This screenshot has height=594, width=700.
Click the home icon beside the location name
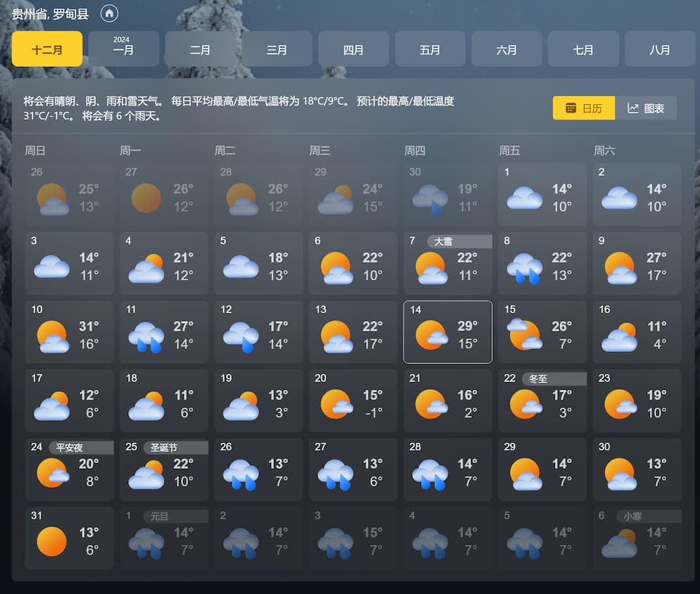[108, 13]
